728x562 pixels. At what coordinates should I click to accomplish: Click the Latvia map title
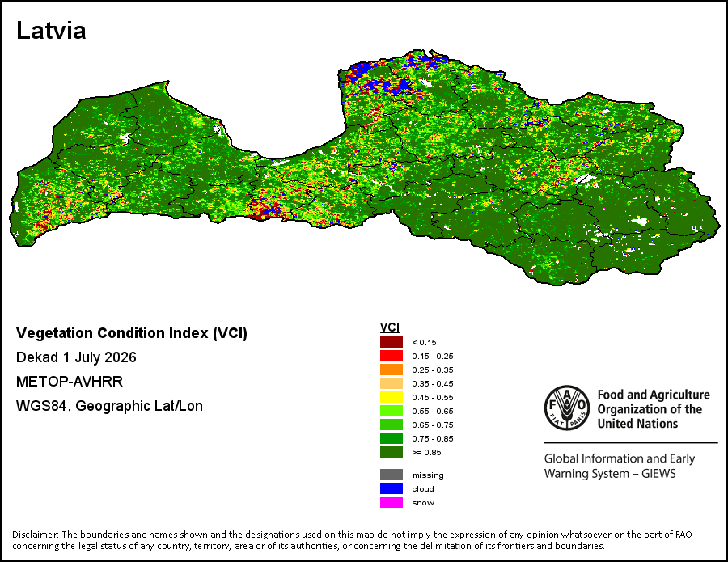51,31
